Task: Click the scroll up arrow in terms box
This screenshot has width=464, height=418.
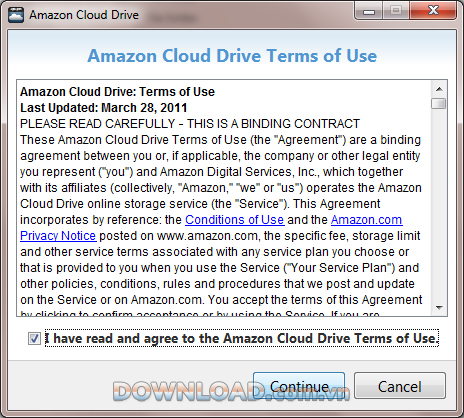Action: [x=439, y=89]
